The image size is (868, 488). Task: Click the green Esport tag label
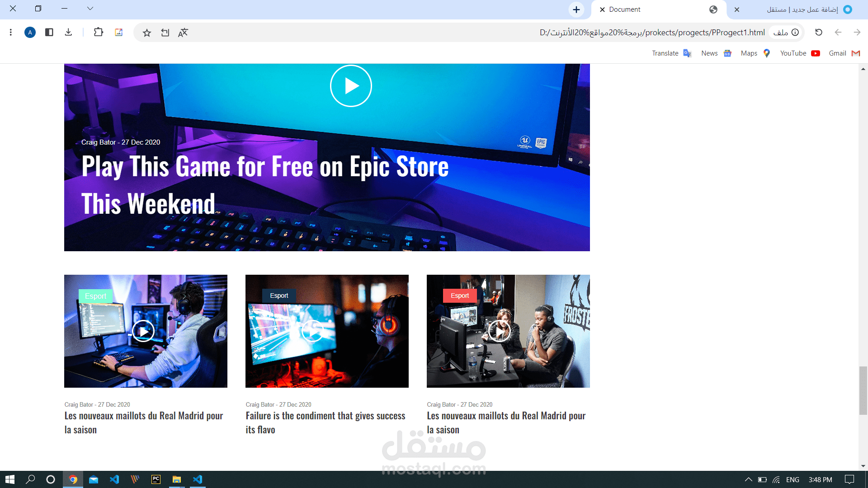[95, 296]
